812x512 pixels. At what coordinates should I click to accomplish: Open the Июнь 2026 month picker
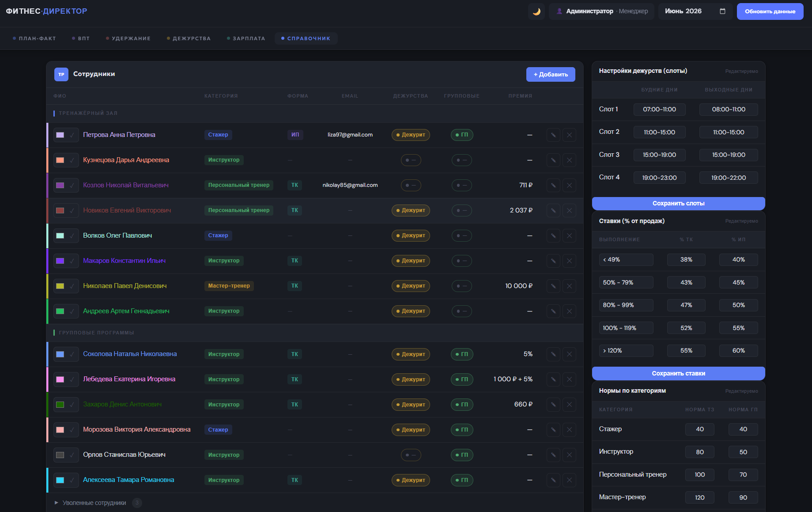[x=695, y=11]
